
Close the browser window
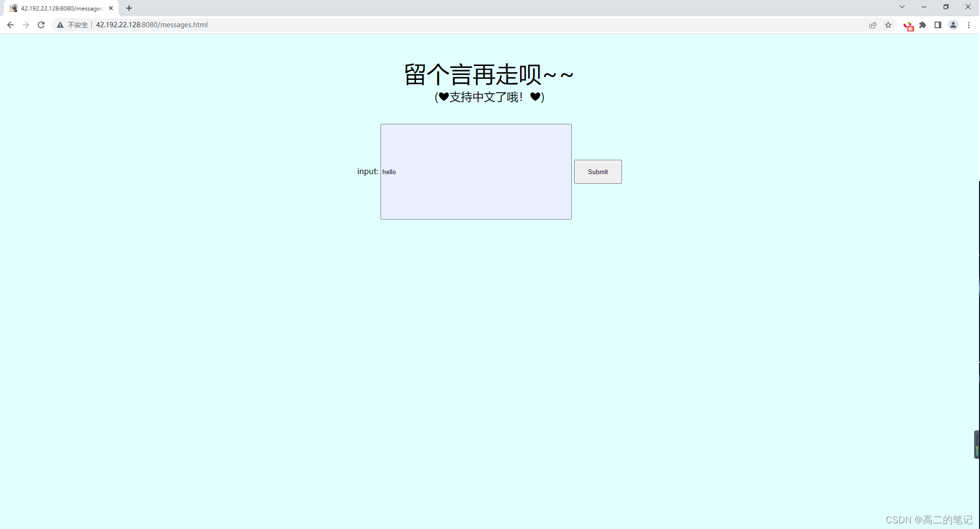coord(968,7)
